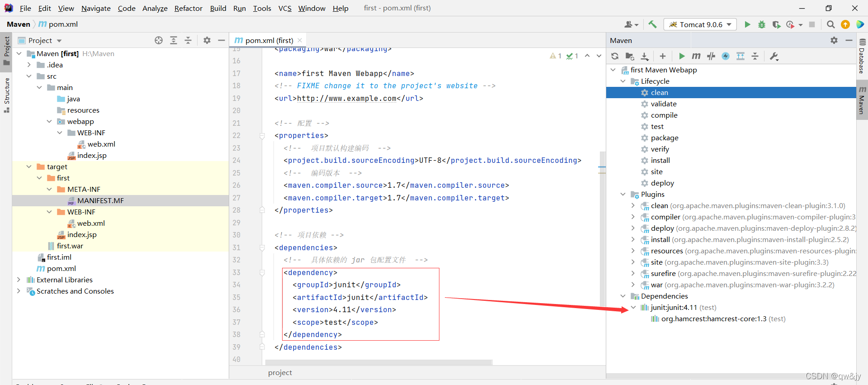Click the editor horizontal scrollbar
Image resolution: width=868 pixels, height=385 pixels.
(379, 362)
